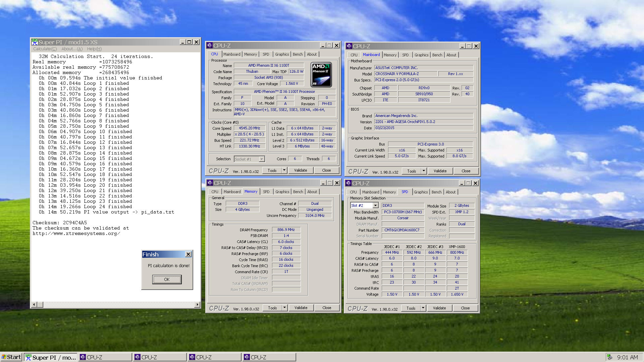Click the Checksum: 2C94C4A5 line

pyautogui.click(x=60, y=223)
